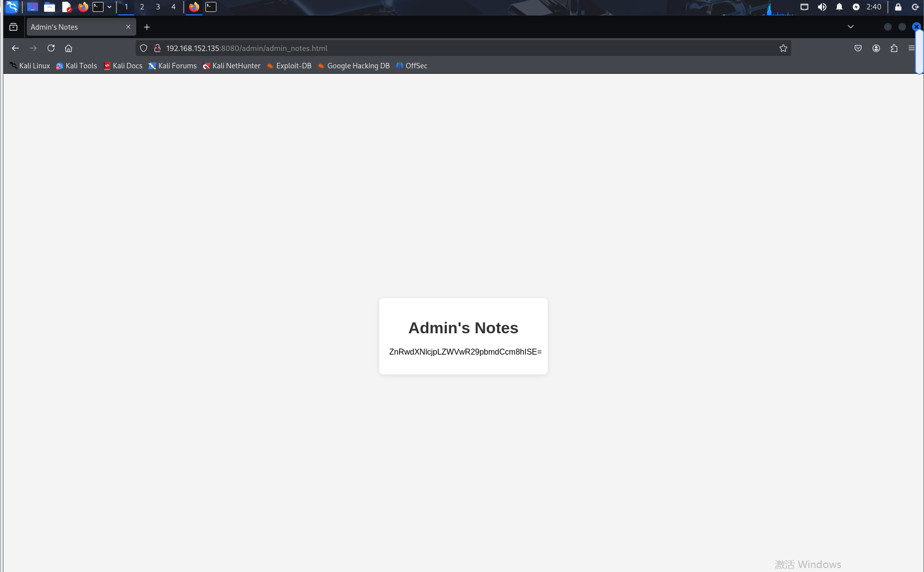Click the insecure connection padlock icon
The width and height of the screenshot is (924, 572).
[157, 48]
